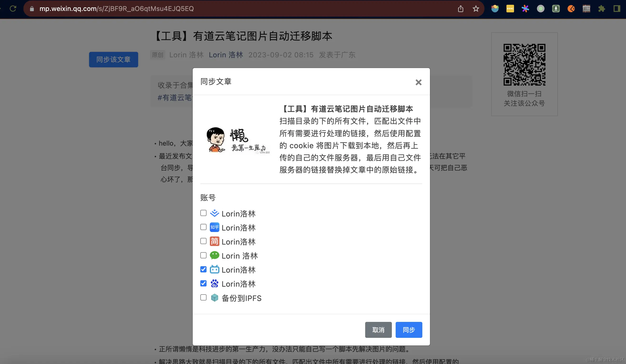Open the browser extensions puzzle menu

pos(602,9)
